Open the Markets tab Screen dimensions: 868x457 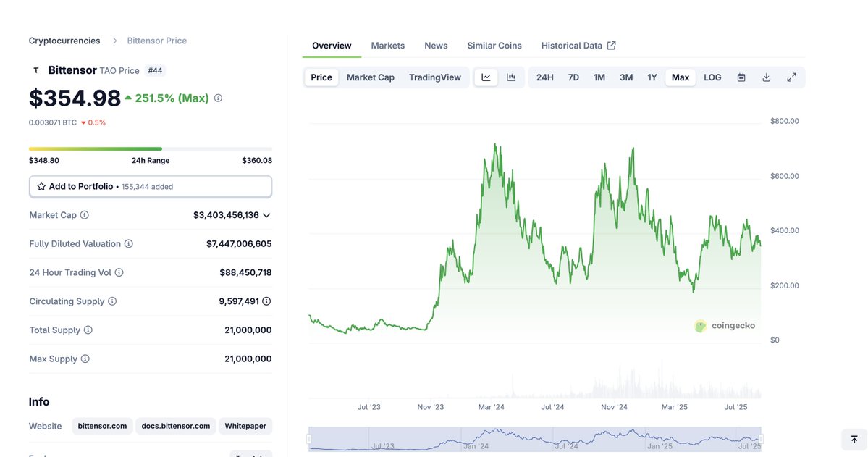pyautogui.click(x=387, y=46)
